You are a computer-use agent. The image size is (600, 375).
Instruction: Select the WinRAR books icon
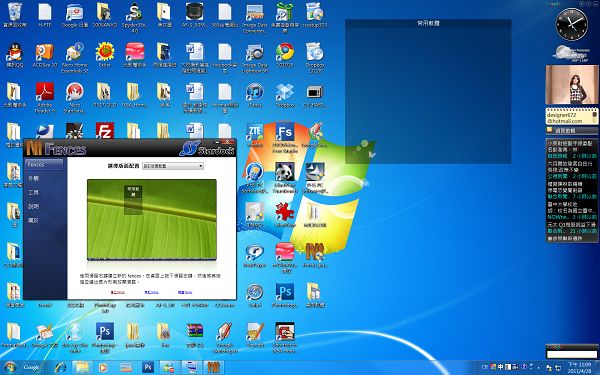(x=195, y=331)
